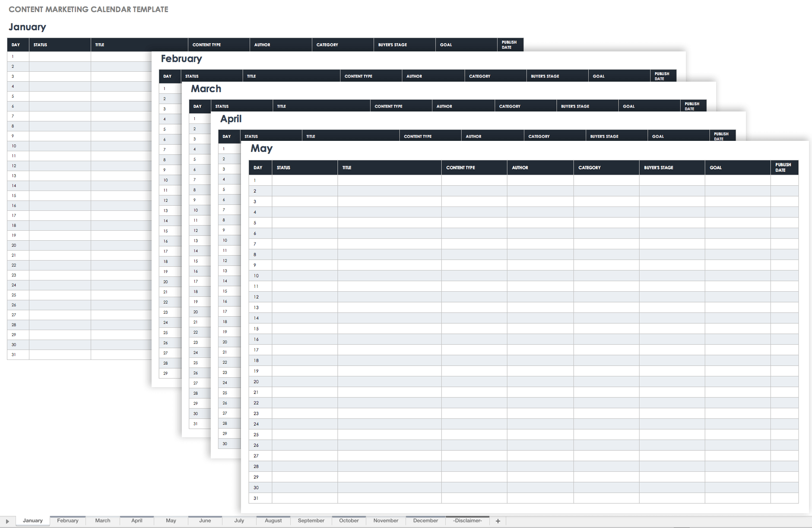Image resolution: width=812 pixels, height=528 pixels.
Task: Open the May sheet tab
Action: 171,521
